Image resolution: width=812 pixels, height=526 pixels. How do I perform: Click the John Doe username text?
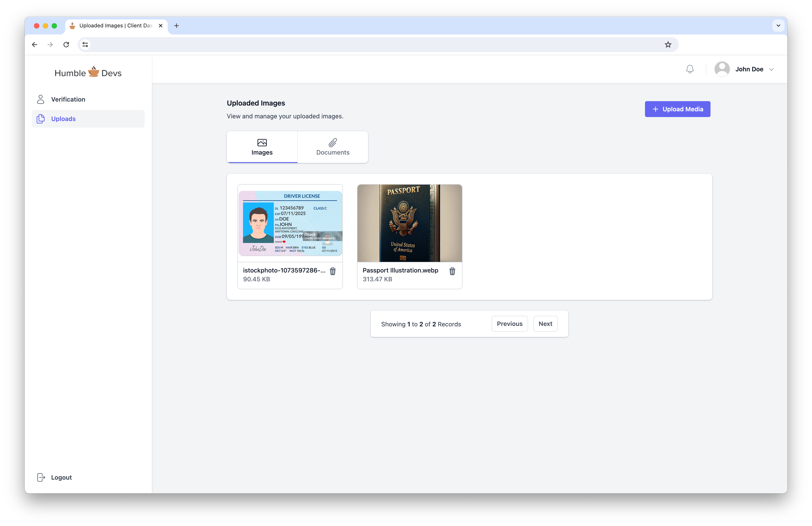(749, 69)
